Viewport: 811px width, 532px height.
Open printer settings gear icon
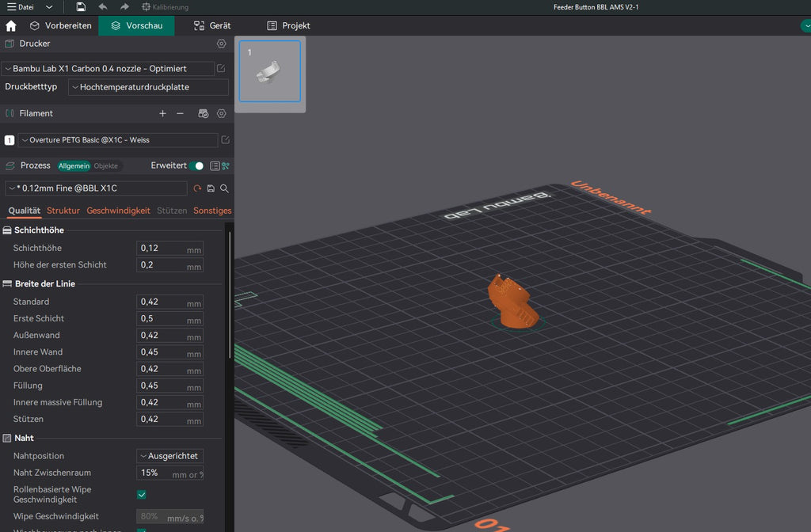point(222,44)
